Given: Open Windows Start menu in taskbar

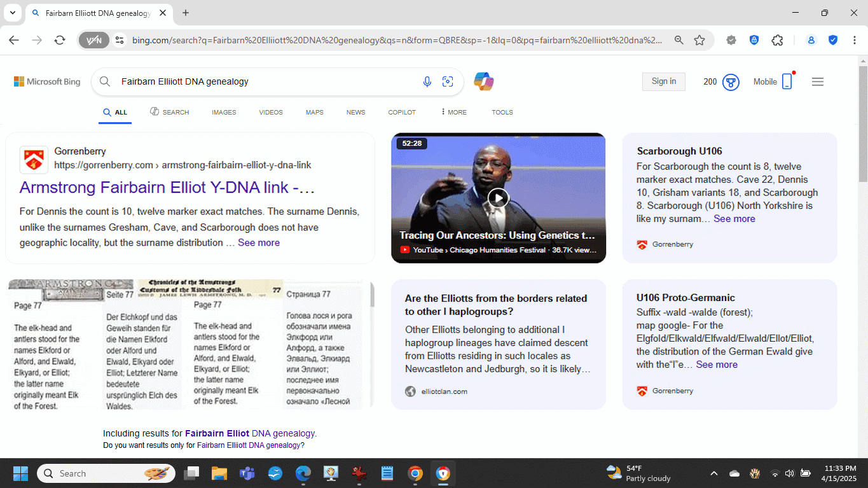Looking at the screenshot, I should pyautogui.click(x=20, y=473).
